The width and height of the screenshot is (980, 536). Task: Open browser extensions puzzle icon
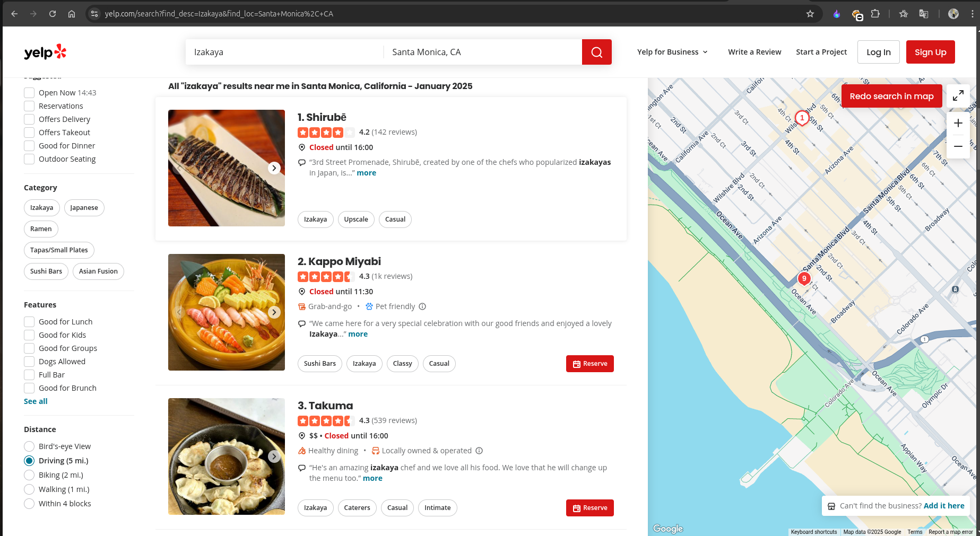875,14
